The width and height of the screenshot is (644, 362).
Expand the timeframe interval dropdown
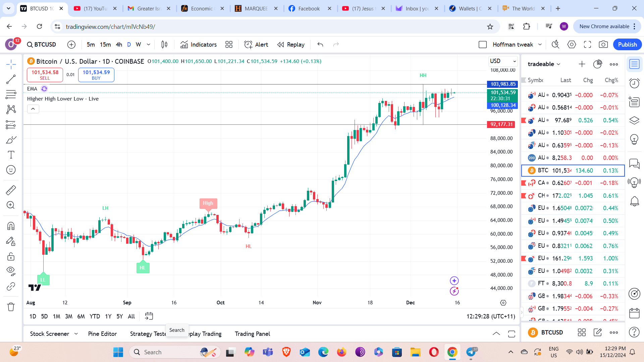(149, 45)
